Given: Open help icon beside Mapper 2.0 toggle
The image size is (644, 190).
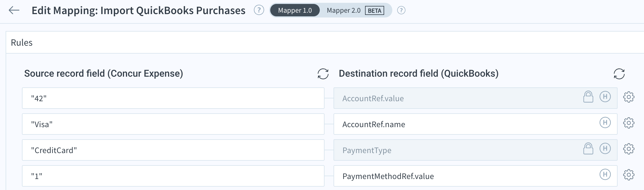Looking at the screenshot, I should coord(401,10).
